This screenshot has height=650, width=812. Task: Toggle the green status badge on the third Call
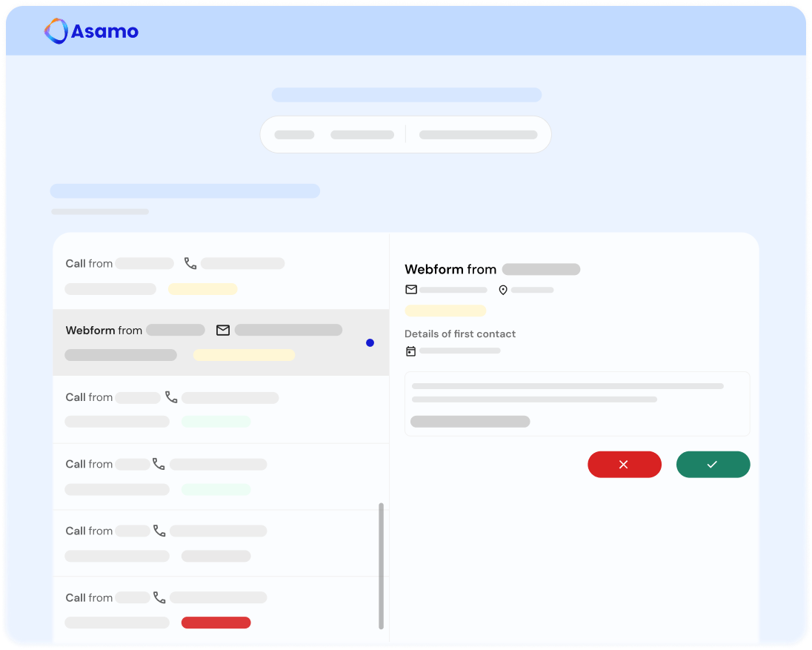(x=218, y=489)
